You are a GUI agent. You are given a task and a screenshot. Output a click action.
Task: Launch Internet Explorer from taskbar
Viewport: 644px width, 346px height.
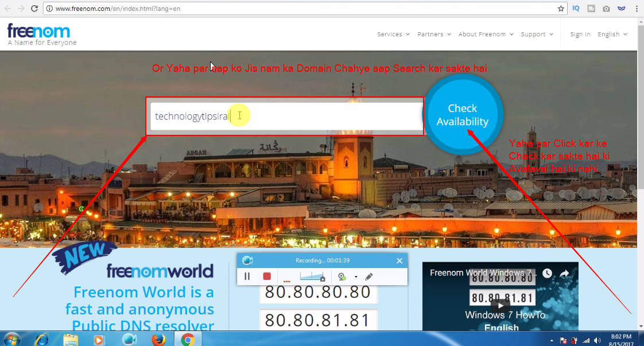point(41,340)
